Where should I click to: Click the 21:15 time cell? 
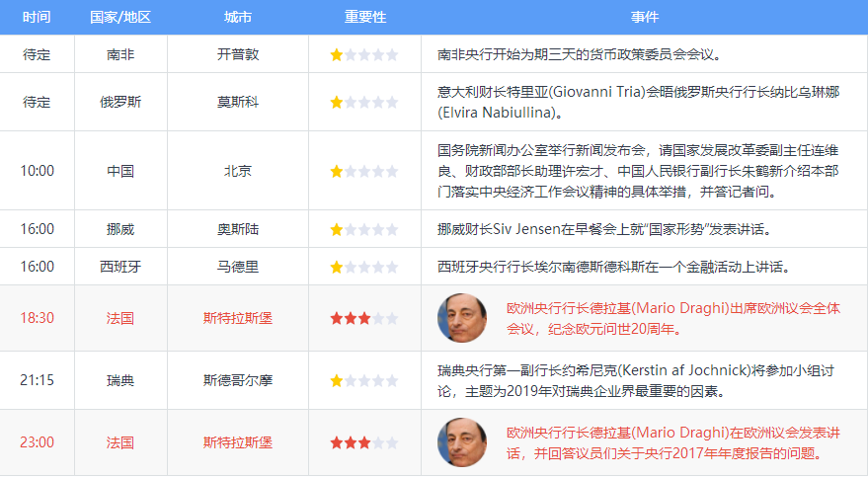point(38,380)
